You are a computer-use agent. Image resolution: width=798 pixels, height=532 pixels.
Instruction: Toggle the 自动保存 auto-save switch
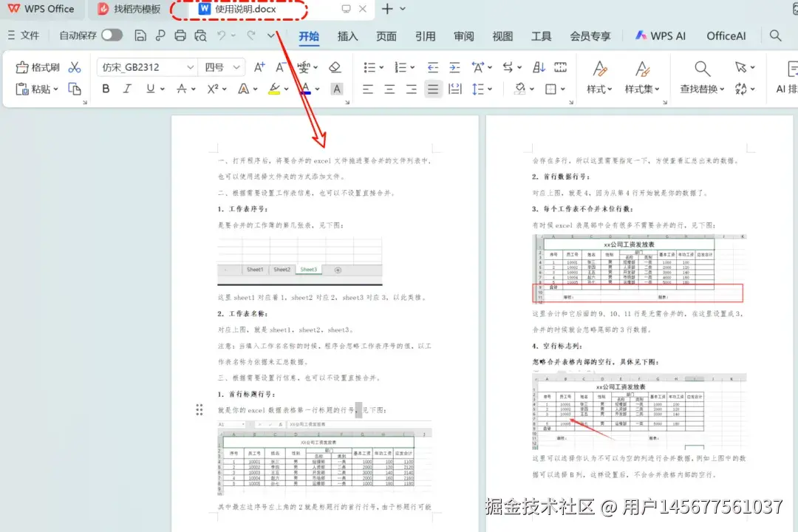112,35
